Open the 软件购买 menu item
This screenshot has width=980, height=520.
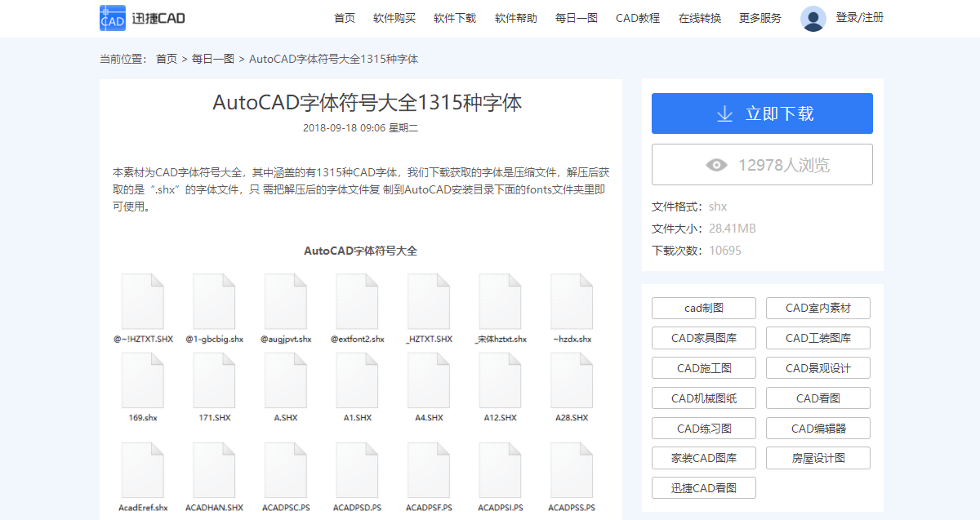point(394,18)
